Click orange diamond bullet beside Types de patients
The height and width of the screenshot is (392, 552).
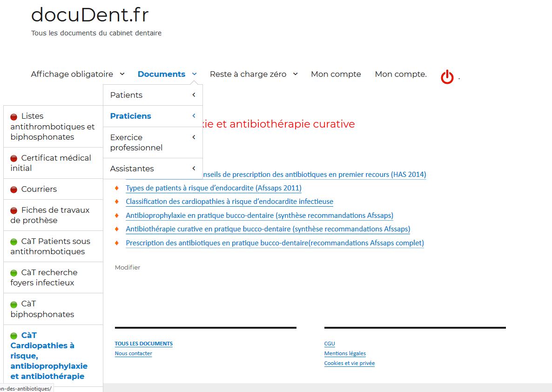(117, 188)
